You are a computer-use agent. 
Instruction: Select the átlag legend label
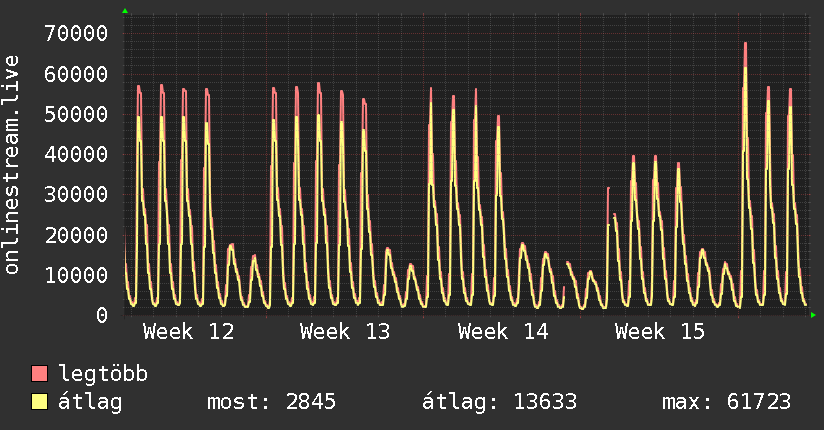(x=90, y=402)
